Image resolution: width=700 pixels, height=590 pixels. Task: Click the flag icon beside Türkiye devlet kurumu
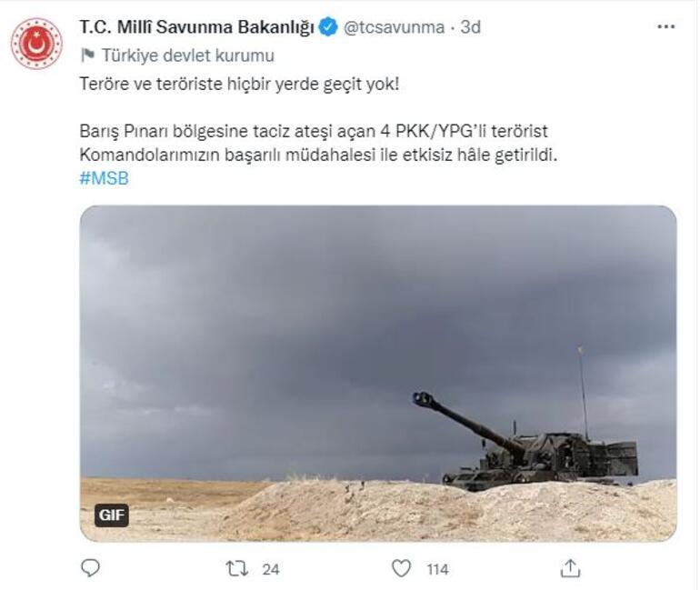click(87, 55)
